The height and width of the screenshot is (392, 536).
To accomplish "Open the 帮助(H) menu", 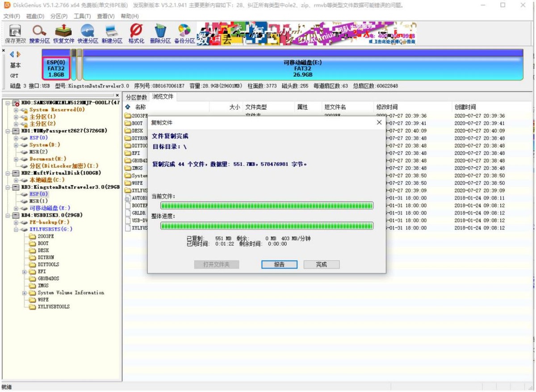I will coord(130,16).
